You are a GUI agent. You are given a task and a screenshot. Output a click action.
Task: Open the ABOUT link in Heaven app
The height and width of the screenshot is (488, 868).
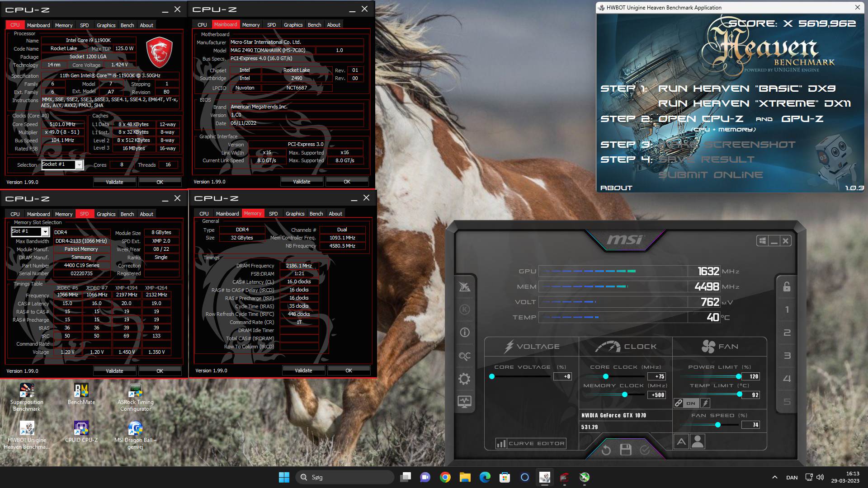[616, 188]
